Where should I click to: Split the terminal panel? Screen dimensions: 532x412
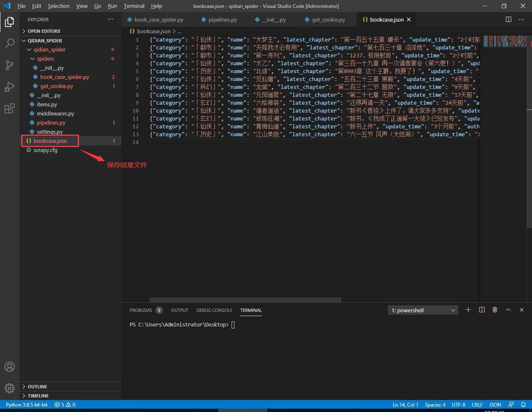[481, 310]
